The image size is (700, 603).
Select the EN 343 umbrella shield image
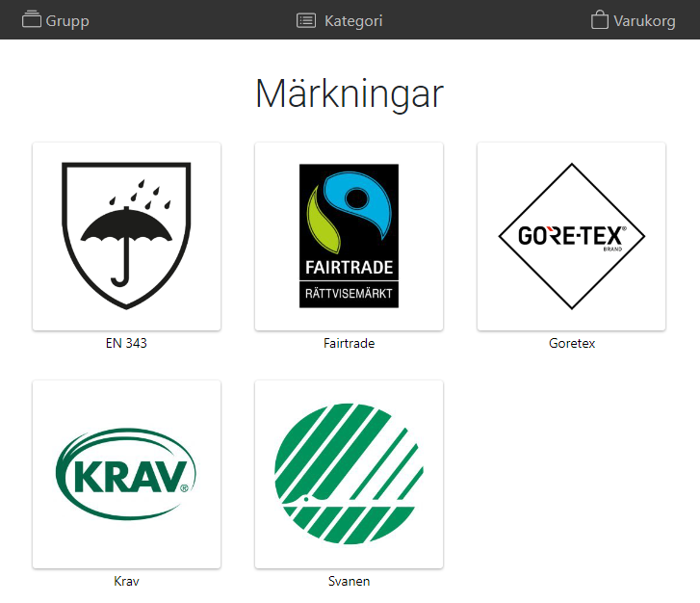click(x=126, y=236)
